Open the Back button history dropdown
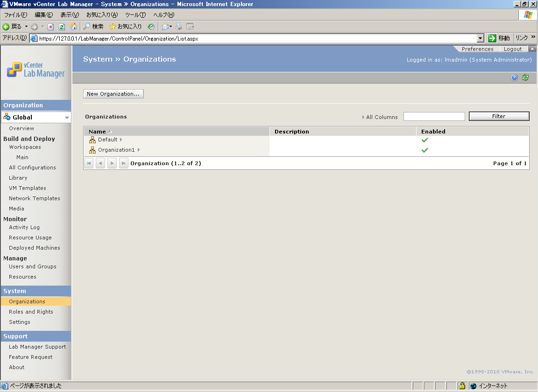The width and height of the screenshot is (538, 392). (26, 27)
